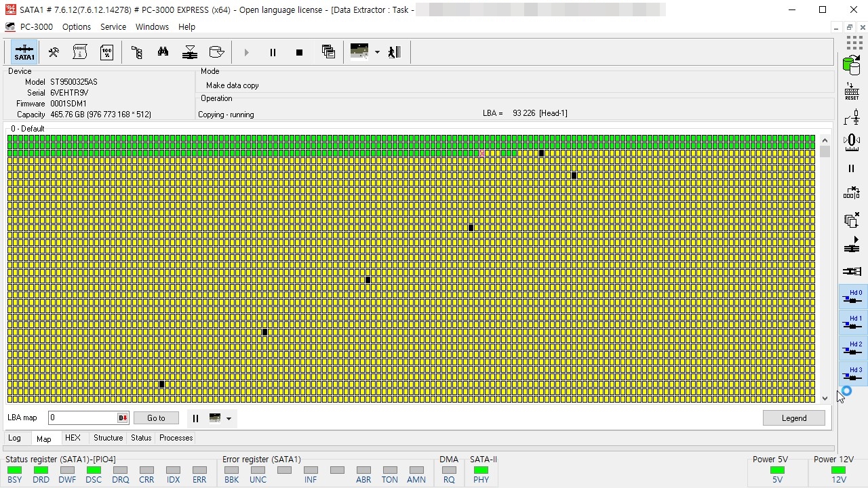This screenshot has width=868, height=488.
Task: Click the disk with arrow toolbar icon
Action: point(216,52)
